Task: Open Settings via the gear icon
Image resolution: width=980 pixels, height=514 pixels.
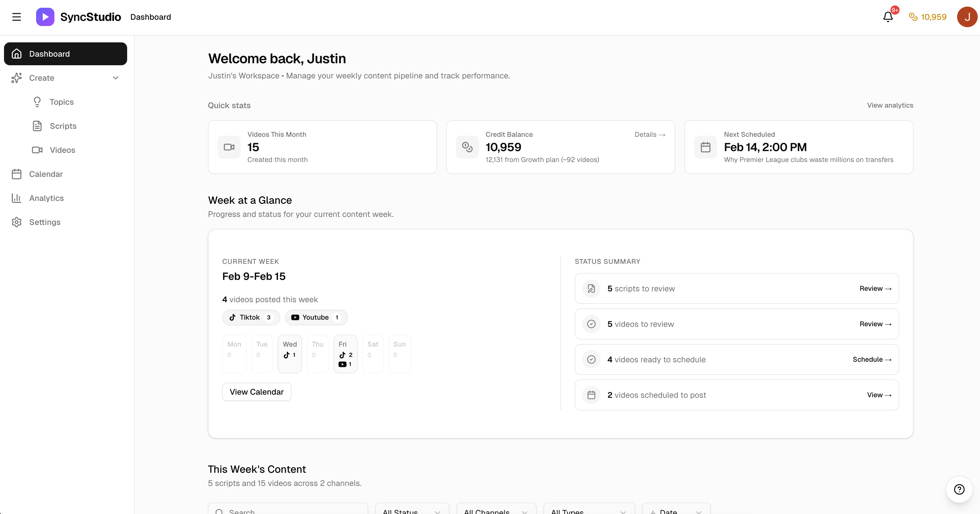Action: (17, 222)
